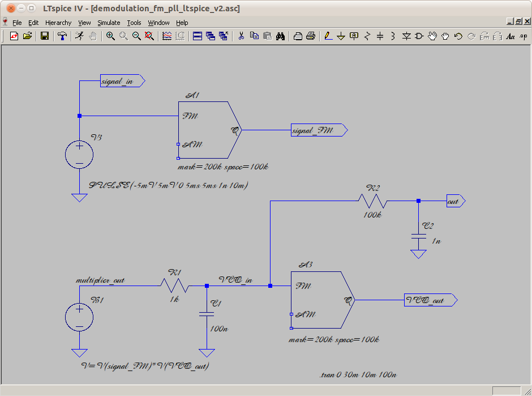
Task: Select the SPICE directive '.op' tool
Action: [524, 36]
